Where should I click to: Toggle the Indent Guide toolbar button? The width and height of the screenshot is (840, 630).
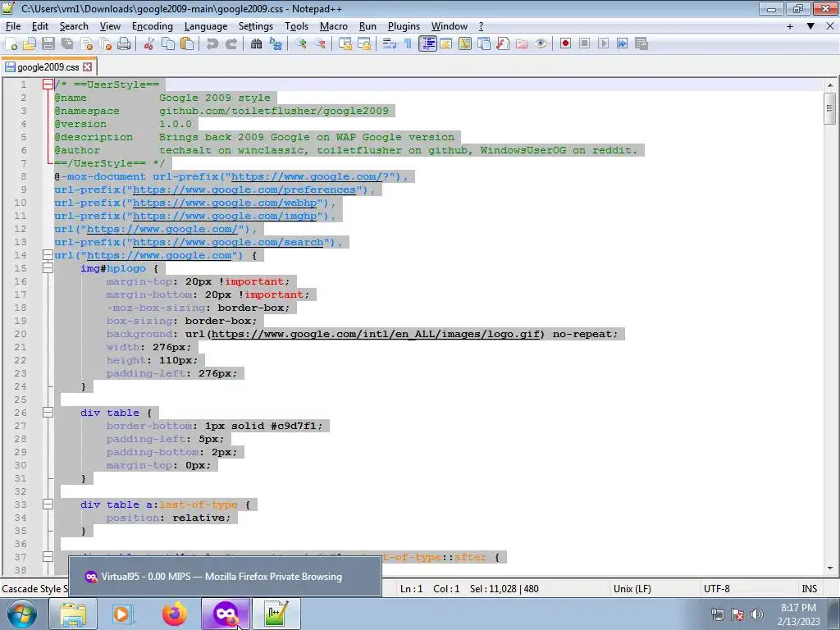(x=427, y=44)
